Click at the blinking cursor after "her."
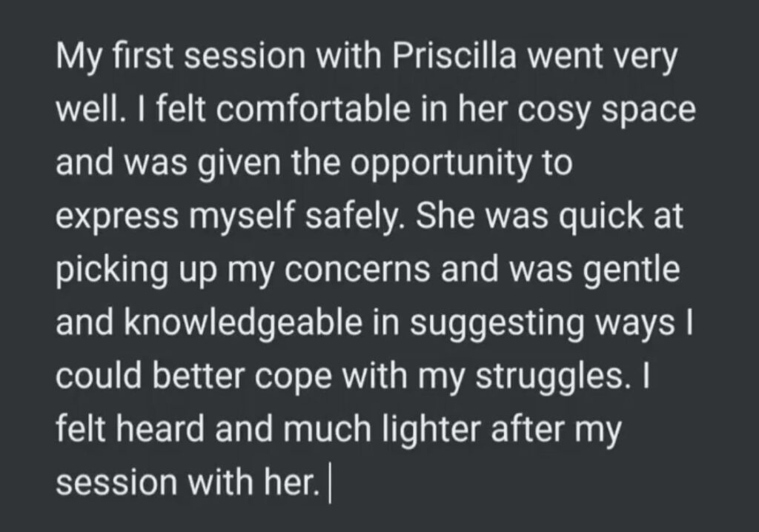The width and height of the screenshot is (759, 532). tap(330, 483)
